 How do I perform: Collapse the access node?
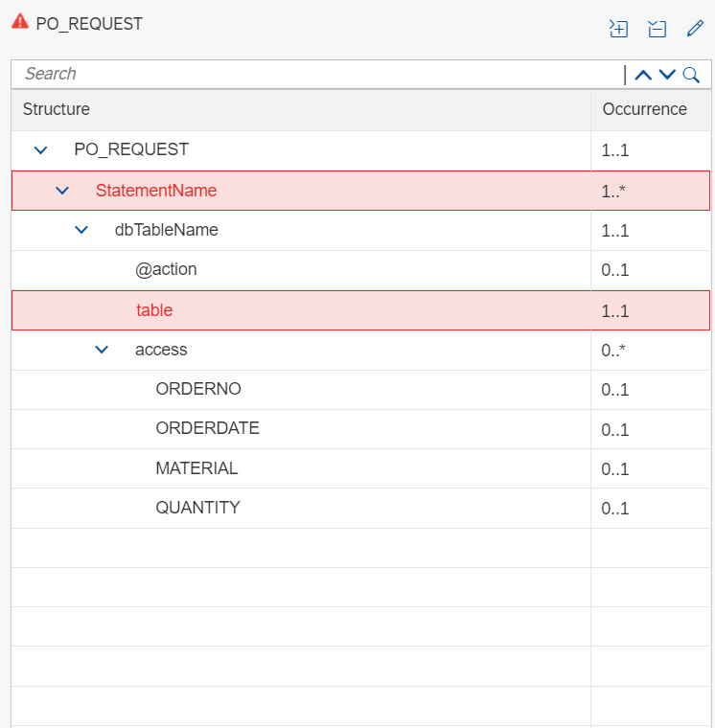[x=102, y=351]
